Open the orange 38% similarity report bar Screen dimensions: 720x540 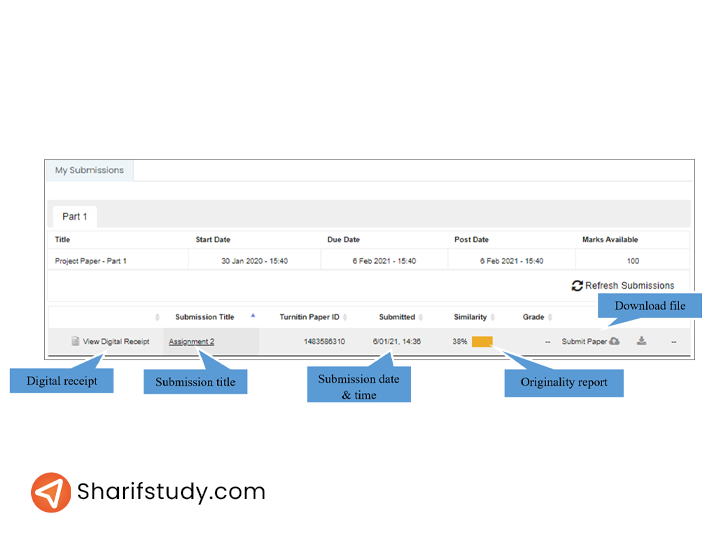tap(482, 342)
